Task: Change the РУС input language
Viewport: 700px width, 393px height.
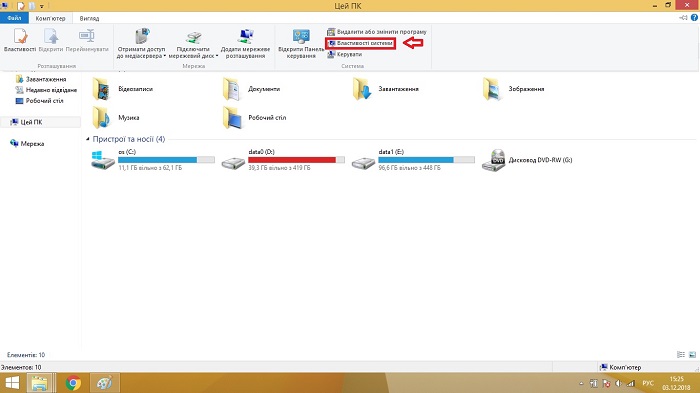Action: (648, 383)
